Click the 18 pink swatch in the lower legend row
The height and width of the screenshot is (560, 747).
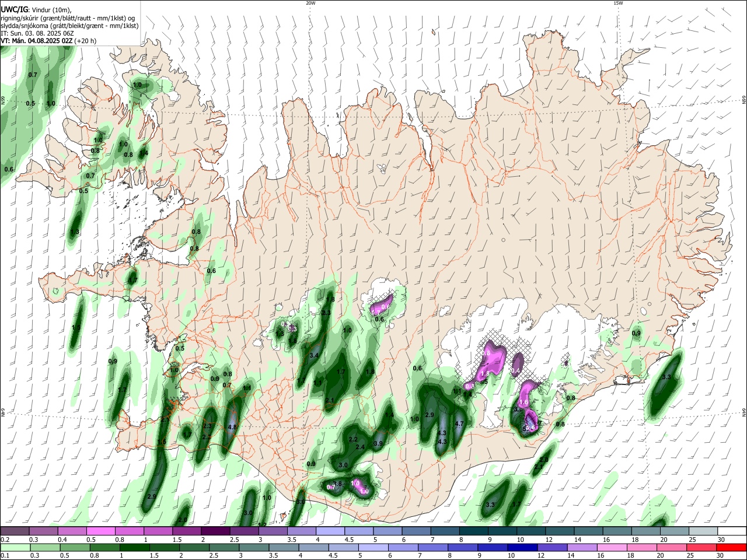(x=643, y=547)
